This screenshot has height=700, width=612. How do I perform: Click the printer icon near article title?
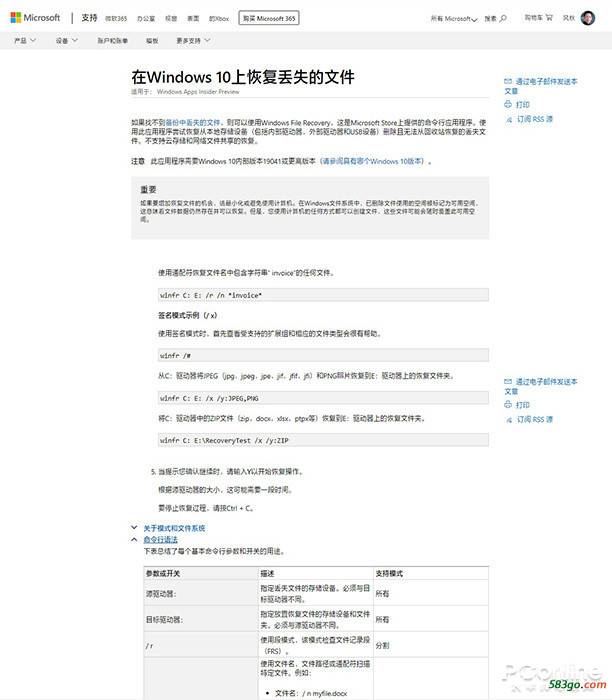click(508, 104)
